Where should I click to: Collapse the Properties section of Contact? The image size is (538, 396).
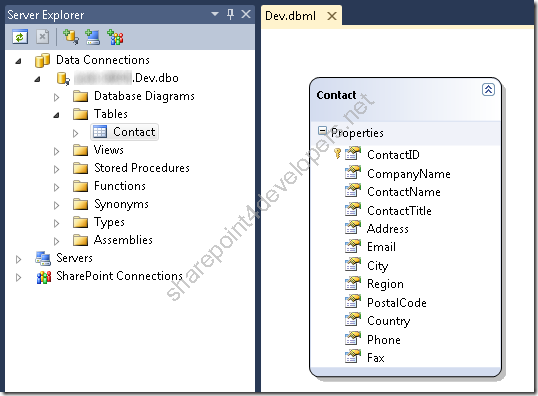[322, 130]
